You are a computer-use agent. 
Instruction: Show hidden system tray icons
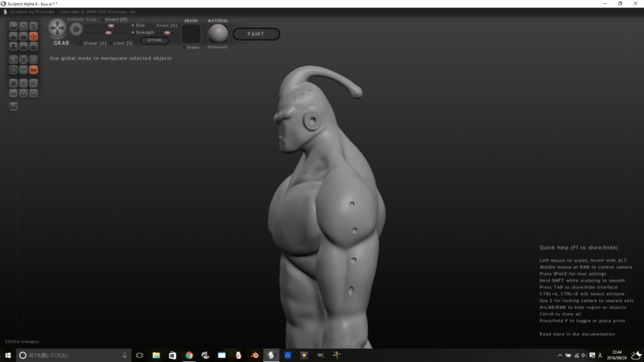[x=559, y=356]
